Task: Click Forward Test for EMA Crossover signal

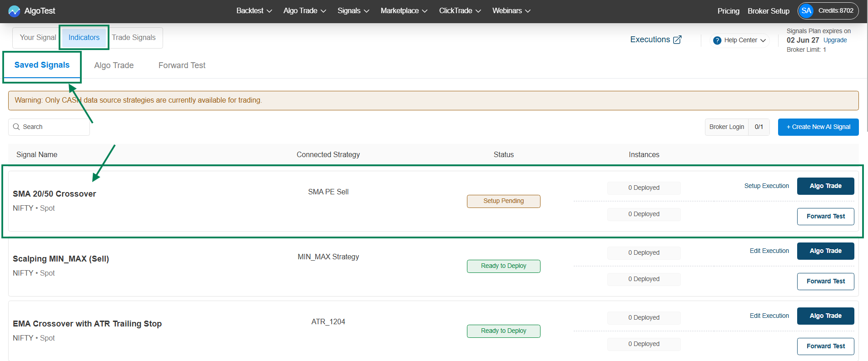Action: point(825,346)
